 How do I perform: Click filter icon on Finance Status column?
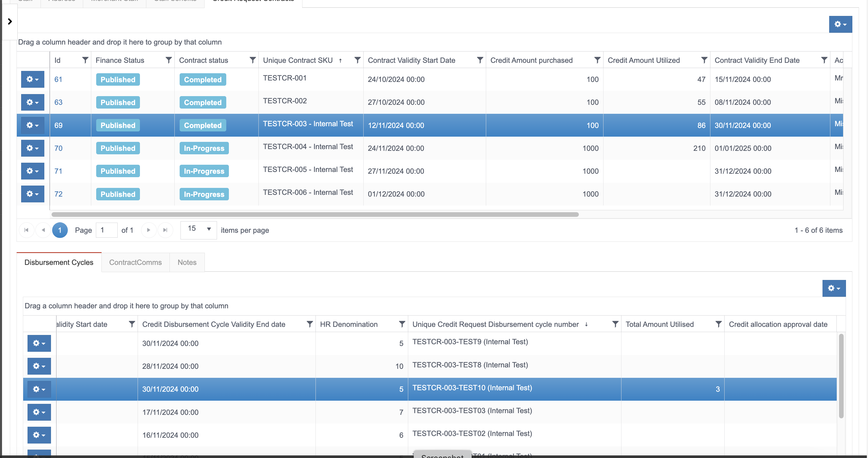pos(169,60)
